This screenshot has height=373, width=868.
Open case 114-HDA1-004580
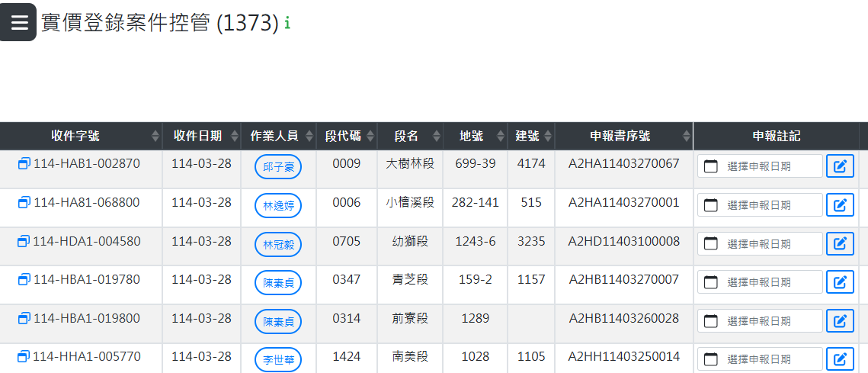tap(87, 241)
